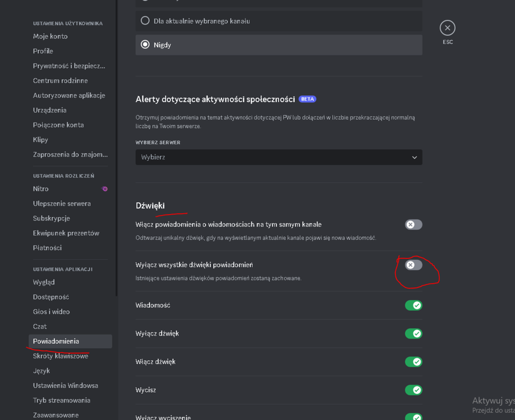The height and width of the screenshot is (420, 515).
Task: Go to "Głos i wideo" settings
Action: click(51, 312)
